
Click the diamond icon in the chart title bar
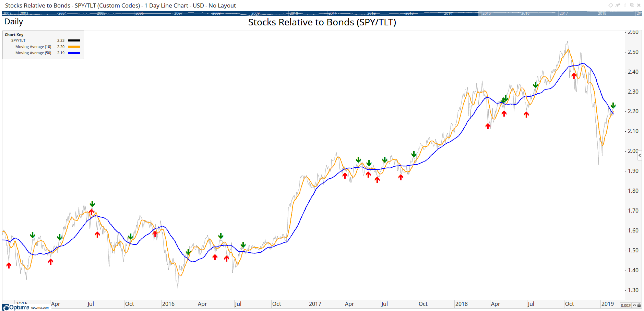pos(611,5)
